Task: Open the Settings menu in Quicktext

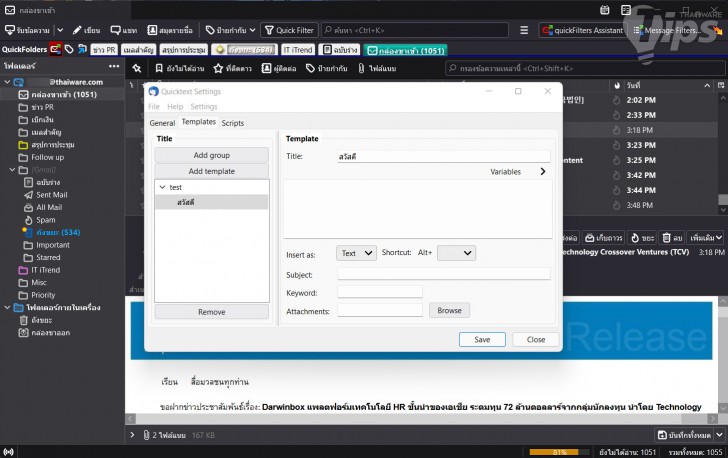Action: 204,106
